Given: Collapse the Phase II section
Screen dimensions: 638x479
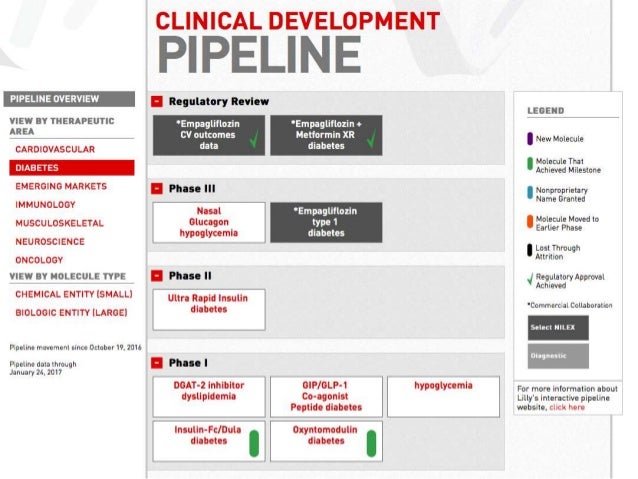Looking at the screenshot, I should (x=158, y=276).
